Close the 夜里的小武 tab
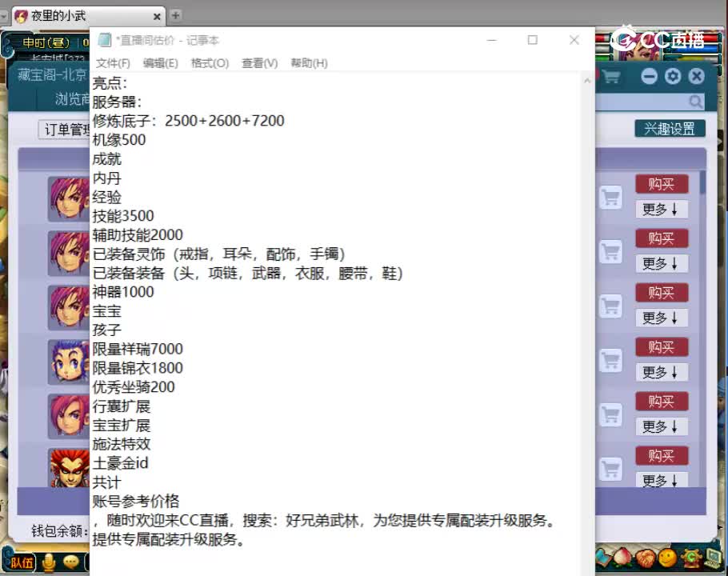The image size is (728, 576). [x=157, y=17]
